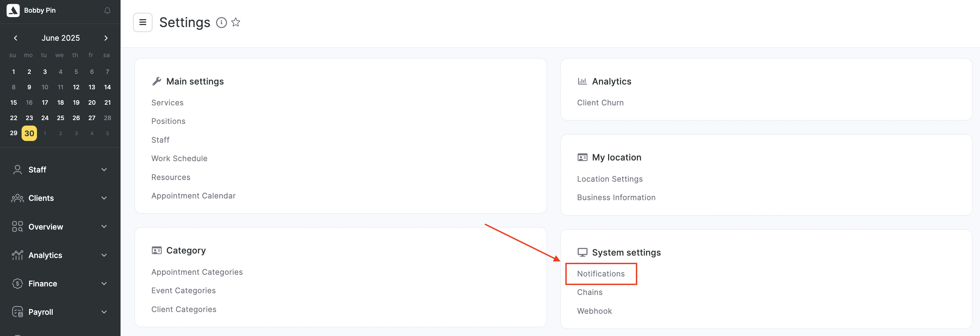Open Location Settings
Image resolution: width=980 pixels, height=336 pixels.
coord(610,179)
